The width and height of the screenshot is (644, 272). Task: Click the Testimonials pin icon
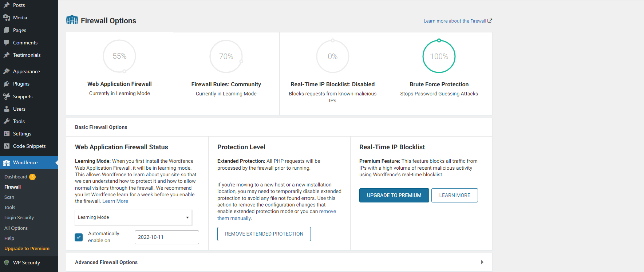(x=7, y=55)
